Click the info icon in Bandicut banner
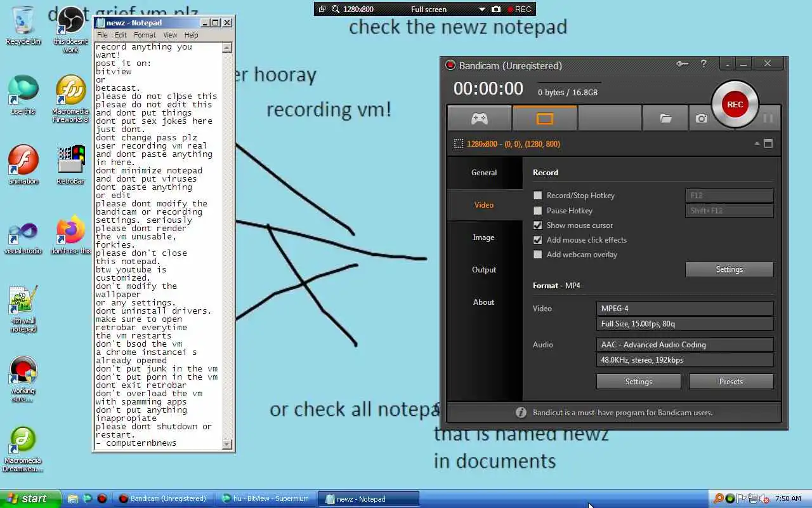Screen dimensions: 812x508 pos(521,412)
